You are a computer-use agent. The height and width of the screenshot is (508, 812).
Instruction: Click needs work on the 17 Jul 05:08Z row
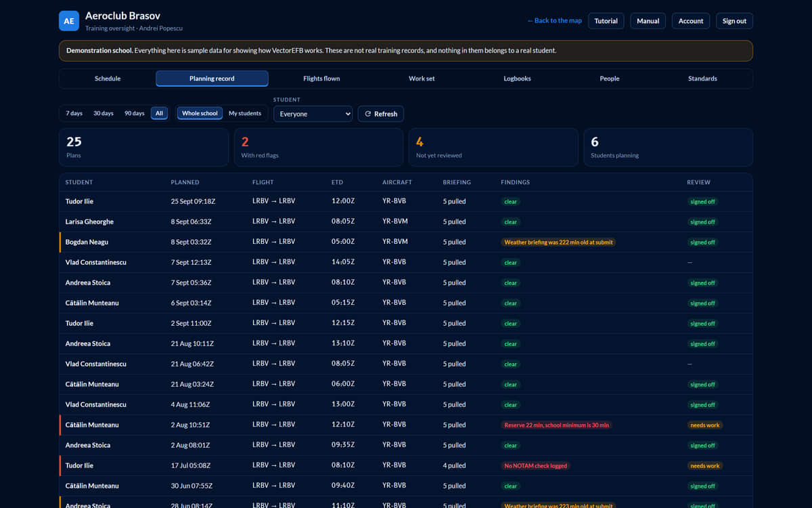(704, 466)
